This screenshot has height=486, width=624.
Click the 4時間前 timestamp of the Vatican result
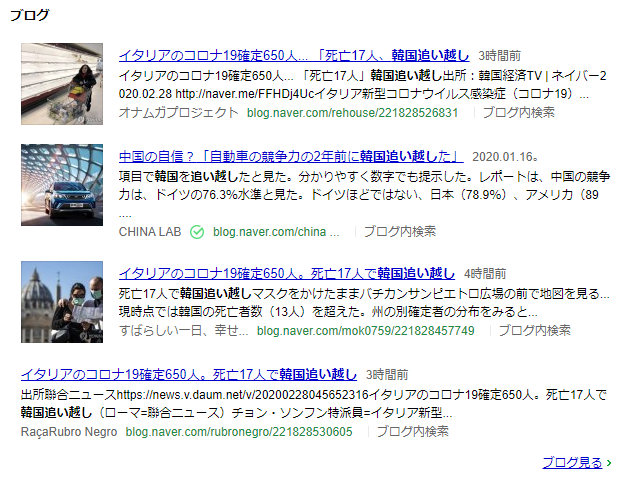[x=485, y=274]
